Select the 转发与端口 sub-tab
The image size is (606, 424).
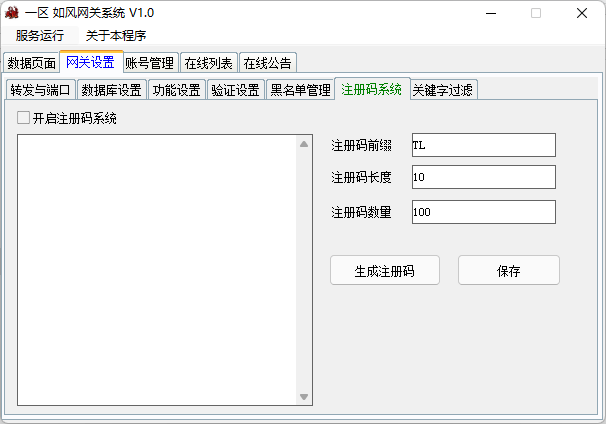(x=40, y=90)
